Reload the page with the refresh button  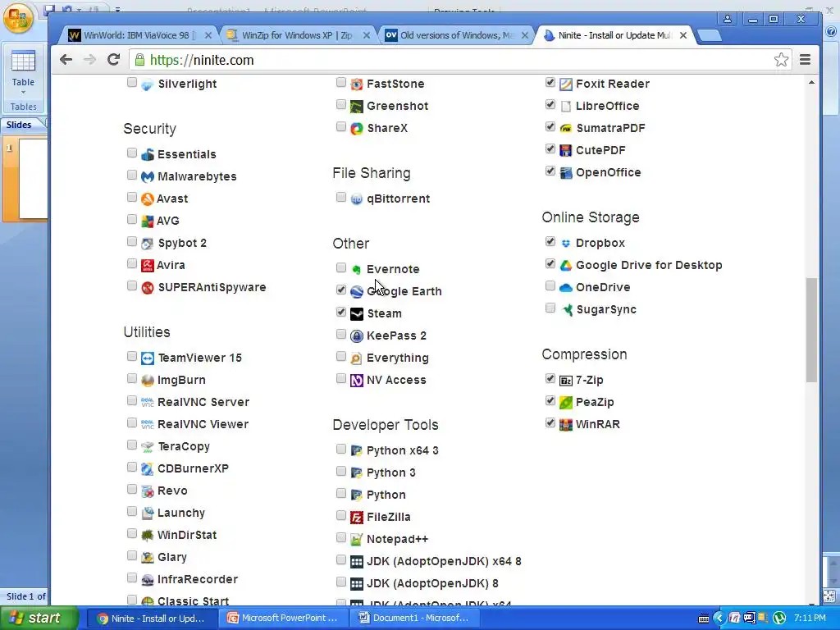113,59
